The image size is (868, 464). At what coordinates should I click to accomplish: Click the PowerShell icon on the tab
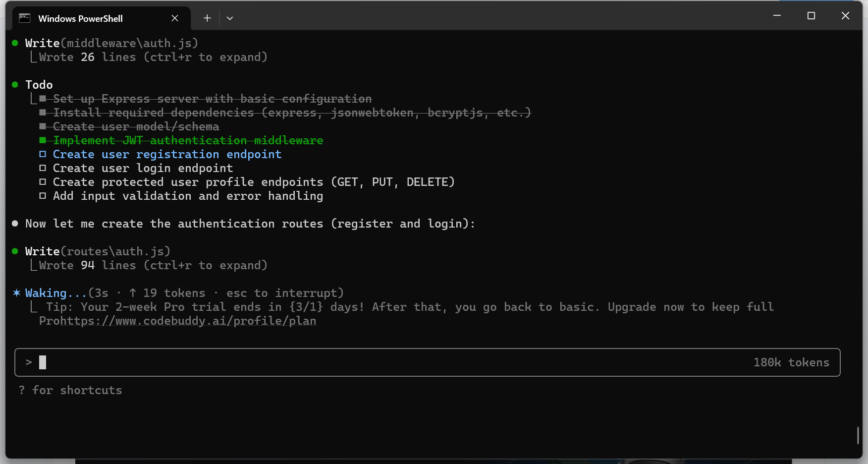[25, 18]
